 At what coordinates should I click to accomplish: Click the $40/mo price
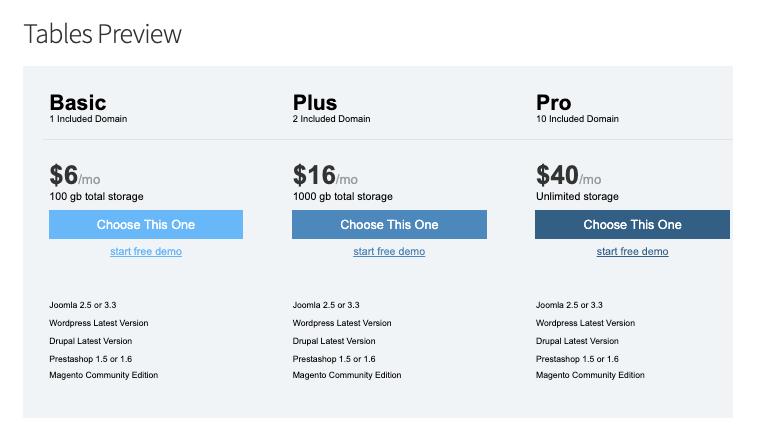(x=568, y=176)
